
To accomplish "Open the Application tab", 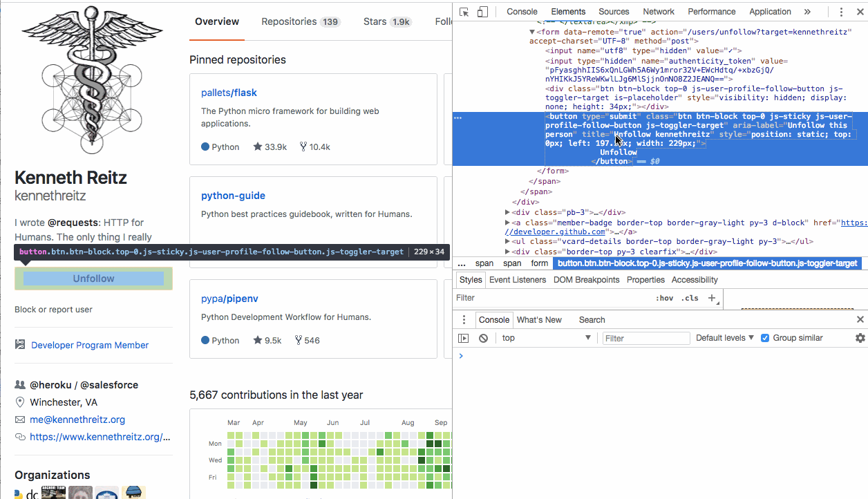I will pos(770,12).
